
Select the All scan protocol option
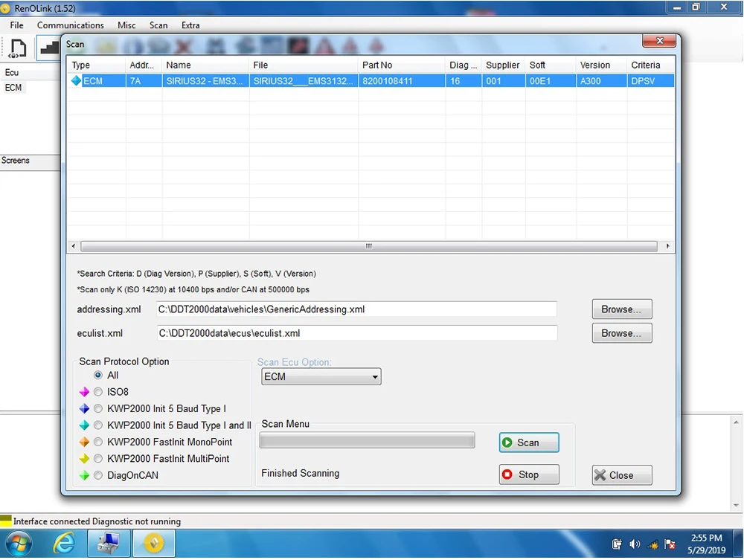[x=97, y=375]
